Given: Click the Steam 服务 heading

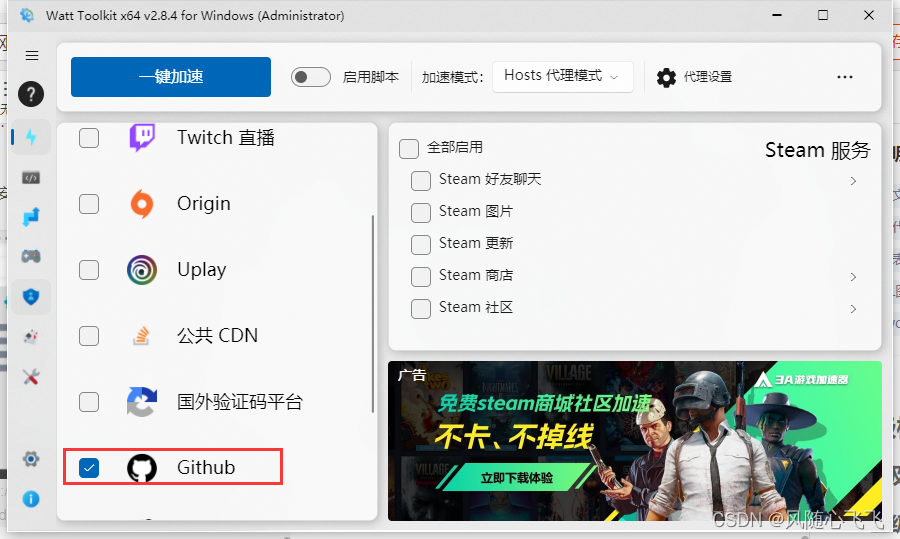Looking at the screenshot, I should [x=818, y=150].
